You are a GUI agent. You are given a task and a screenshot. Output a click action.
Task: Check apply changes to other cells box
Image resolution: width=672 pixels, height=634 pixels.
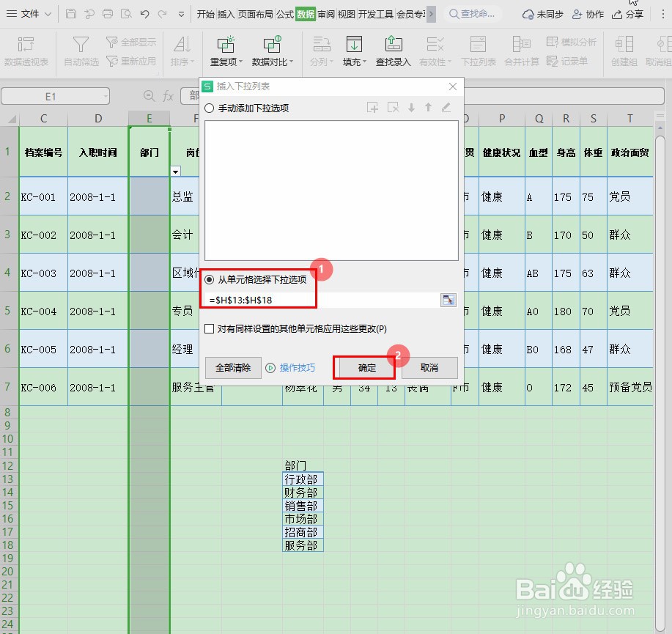(209, 329)
